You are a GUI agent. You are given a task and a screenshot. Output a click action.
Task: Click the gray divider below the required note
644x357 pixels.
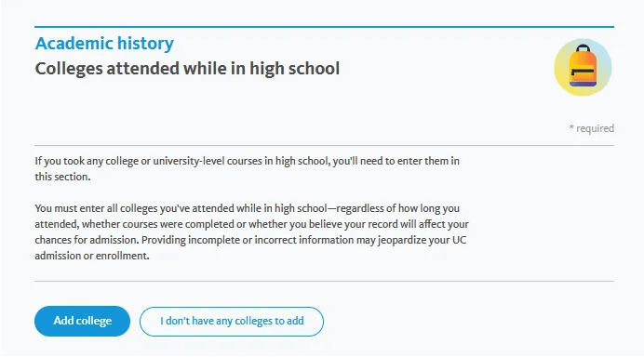coord(325,145)
